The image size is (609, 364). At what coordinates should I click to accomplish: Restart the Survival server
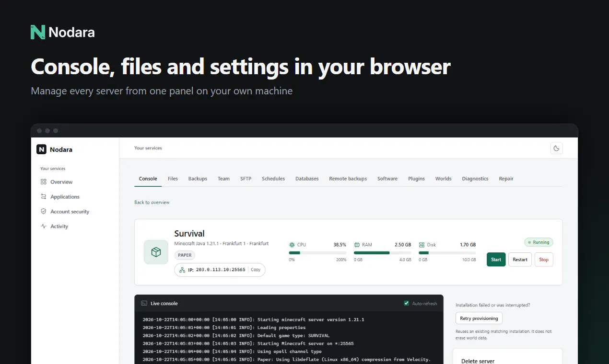coord(520,260)
